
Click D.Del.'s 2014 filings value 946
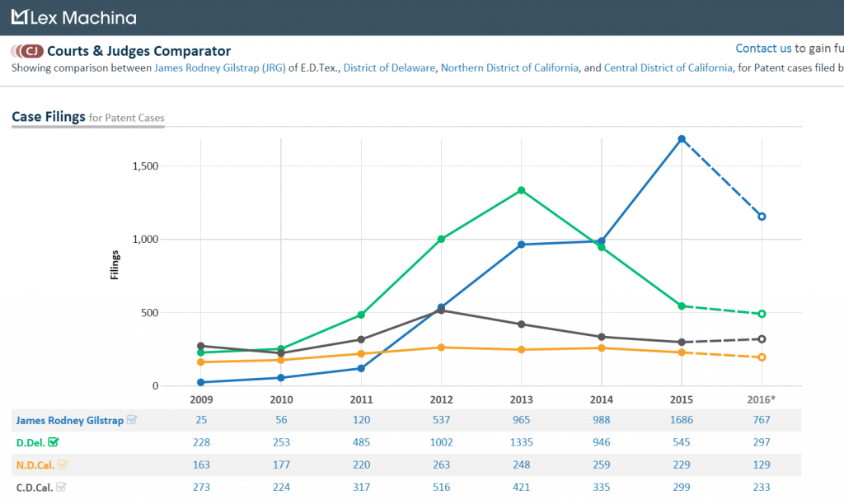point(601,442)
